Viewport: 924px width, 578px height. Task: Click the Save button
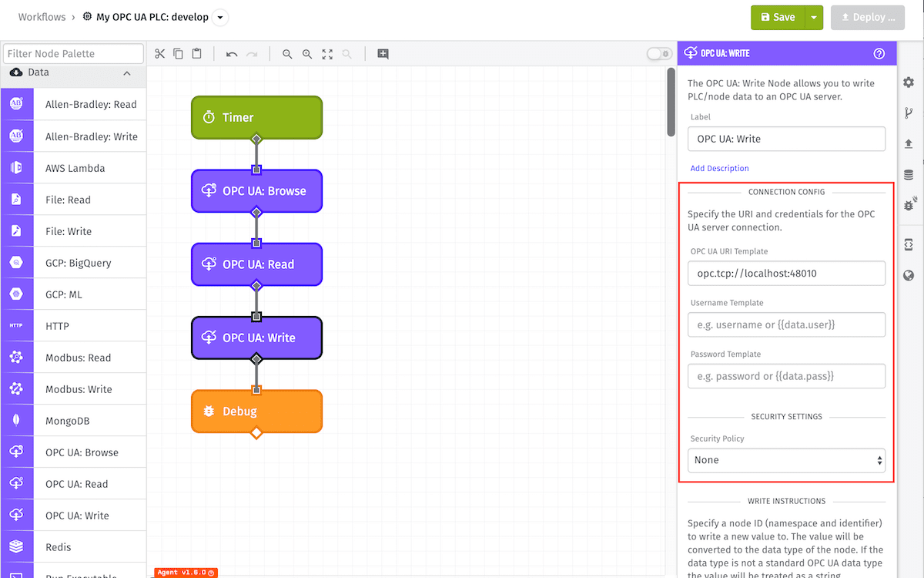click(778, 17)
